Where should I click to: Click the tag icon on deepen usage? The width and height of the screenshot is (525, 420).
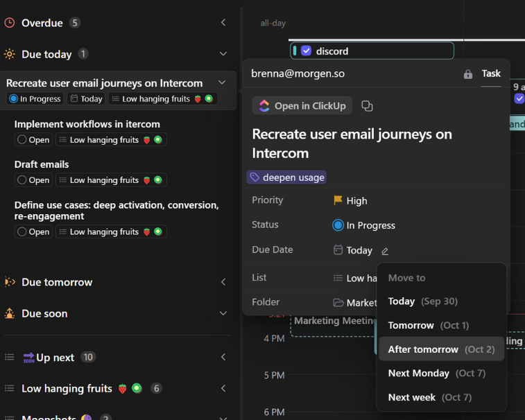(x=255, y=177)
